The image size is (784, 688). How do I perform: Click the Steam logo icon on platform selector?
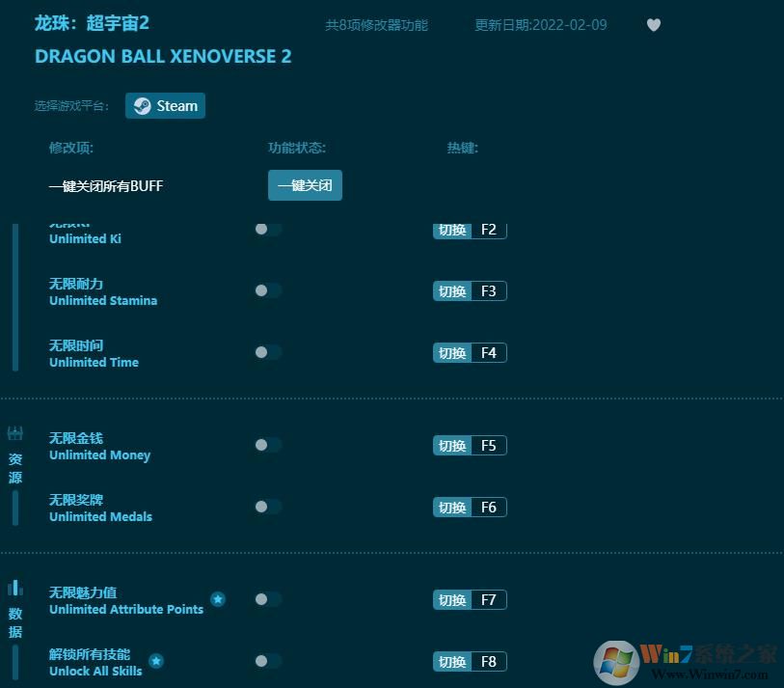pos(143,105)
